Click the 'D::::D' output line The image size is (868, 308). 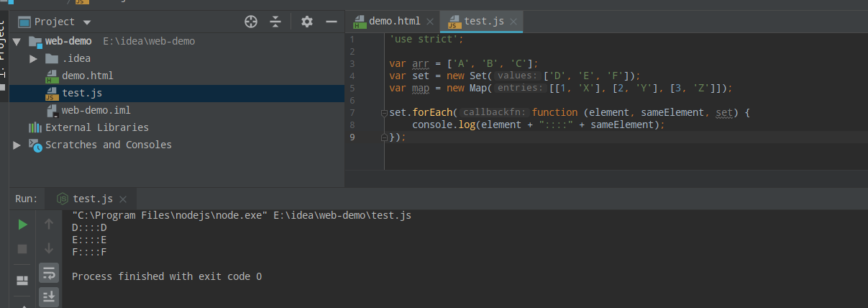(x=89, y=227)
